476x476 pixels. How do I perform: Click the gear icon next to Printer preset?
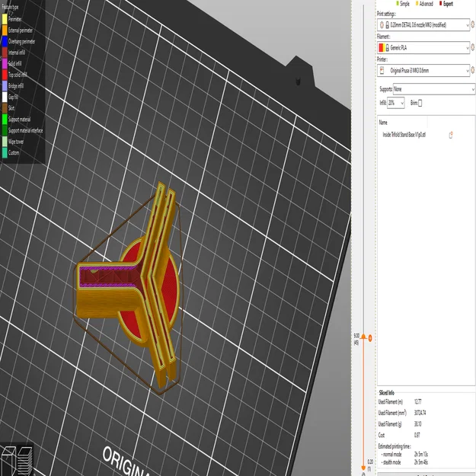tap(473, 70)
